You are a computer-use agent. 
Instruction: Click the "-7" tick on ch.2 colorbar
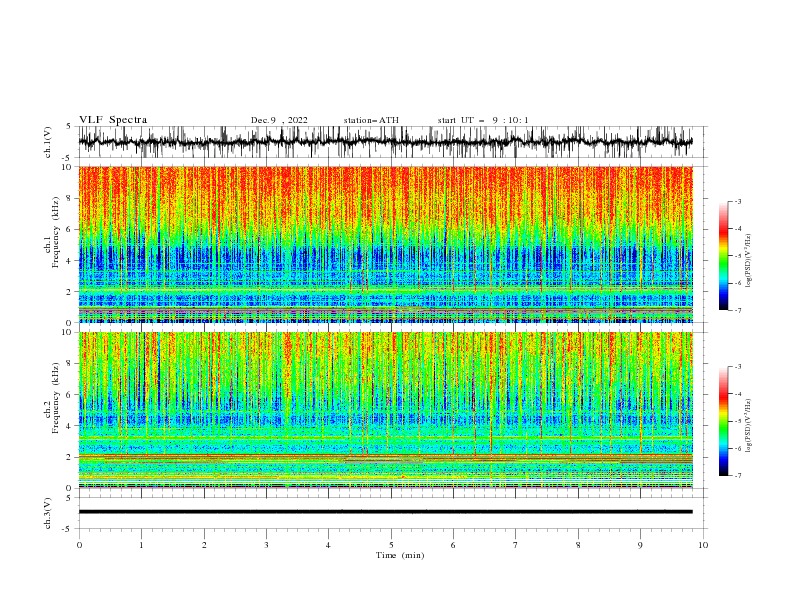[738, 476]
